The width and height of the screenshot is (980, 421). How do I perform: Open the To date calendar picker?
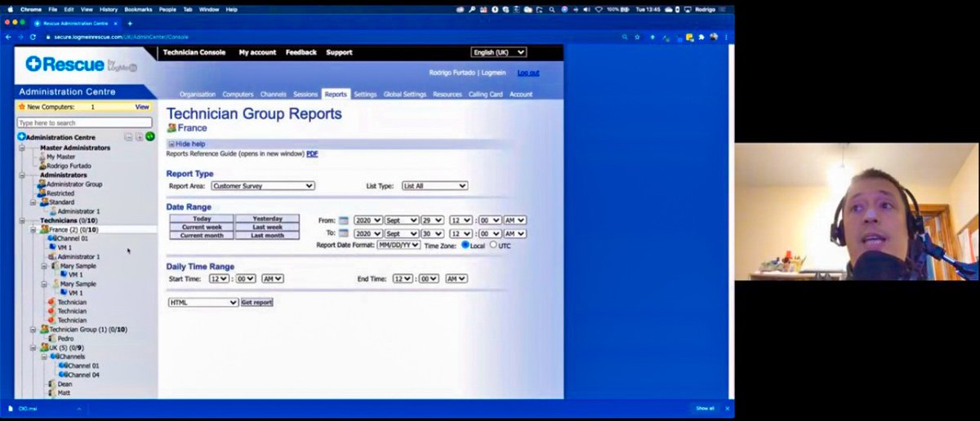tap(344, 233)
